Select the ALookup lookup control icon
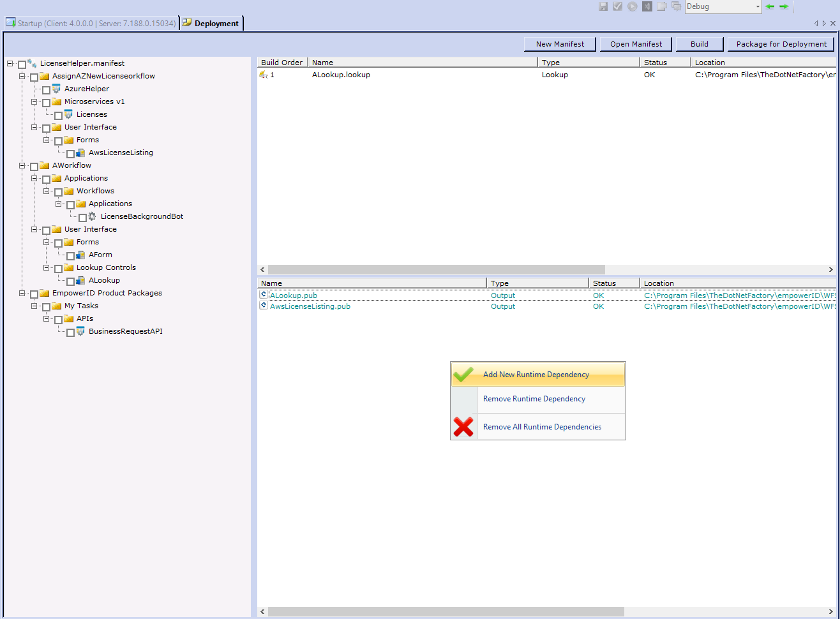 80,280
